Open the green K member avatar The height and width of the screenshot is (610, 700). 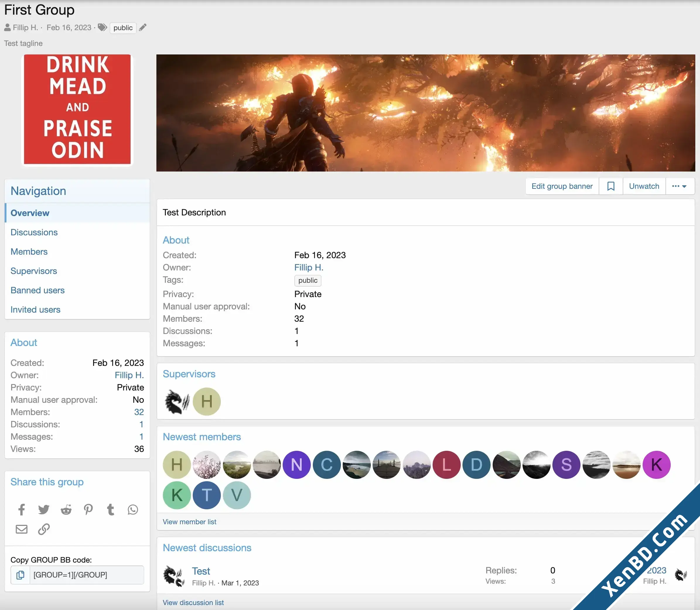coord(177,495)
